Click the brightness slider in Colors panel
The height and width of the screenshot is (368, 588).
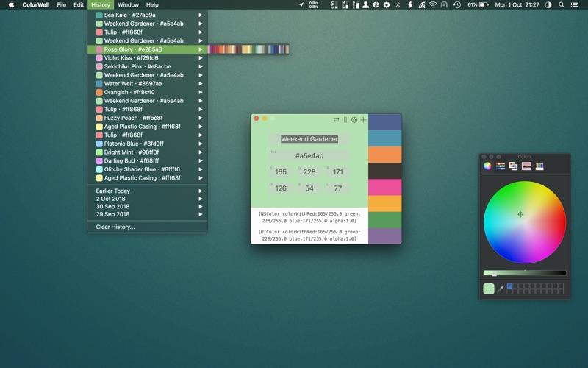525,273
